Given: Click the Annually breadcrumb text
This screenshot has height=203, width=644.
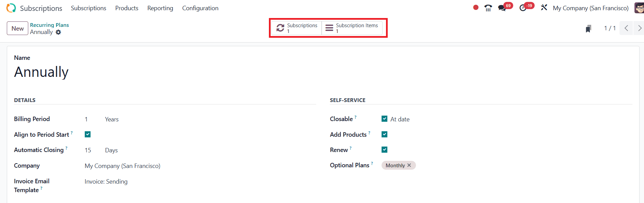Looking at the screenshot, I should tap(41, 32).
